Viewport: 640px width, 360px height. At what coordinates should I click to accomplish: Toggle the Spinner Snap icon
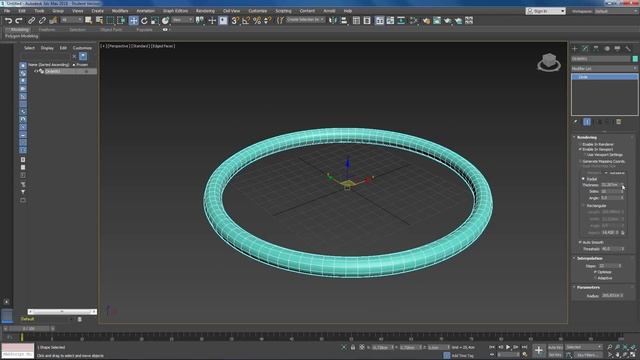coord(268,20)
